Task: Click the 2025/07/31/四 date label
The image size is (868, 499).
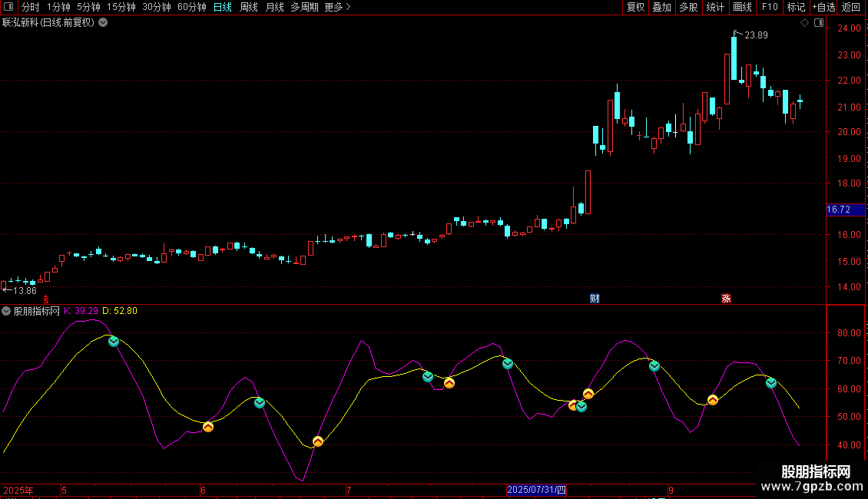Action: 536,490
